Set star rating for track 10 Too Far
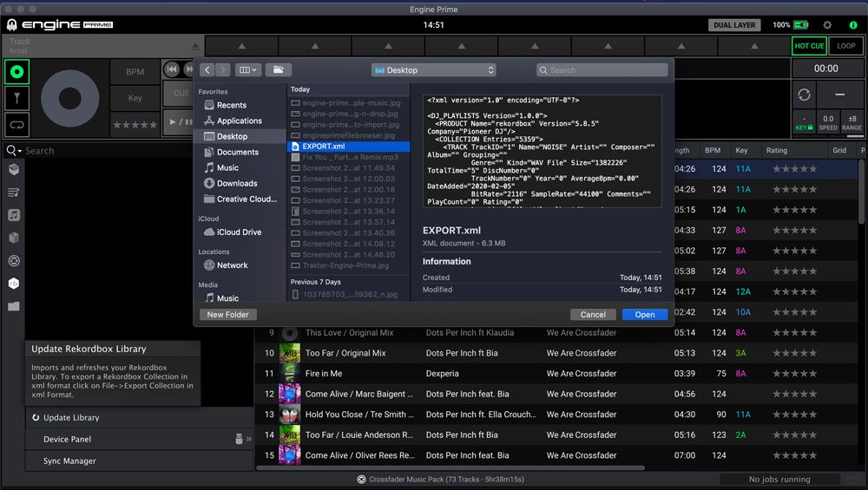This screenshot has width=868, height=490. click(795, 353)
